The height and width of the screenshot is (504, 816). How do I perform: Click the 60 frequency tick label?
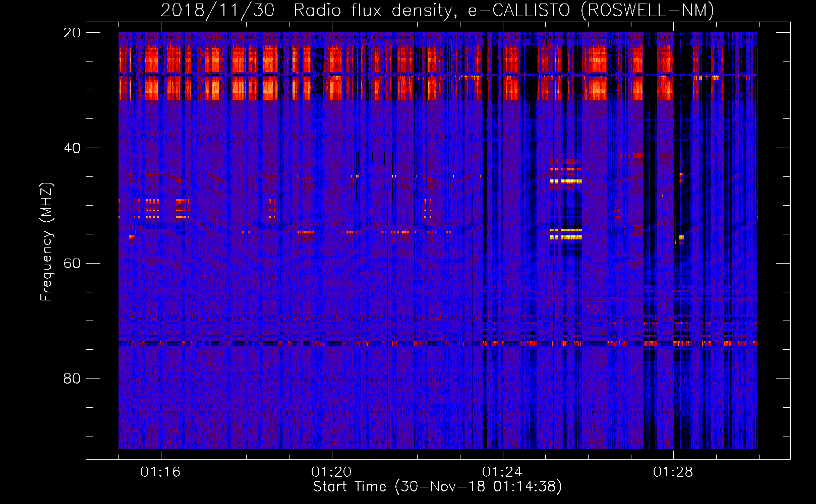pos(72,263)
